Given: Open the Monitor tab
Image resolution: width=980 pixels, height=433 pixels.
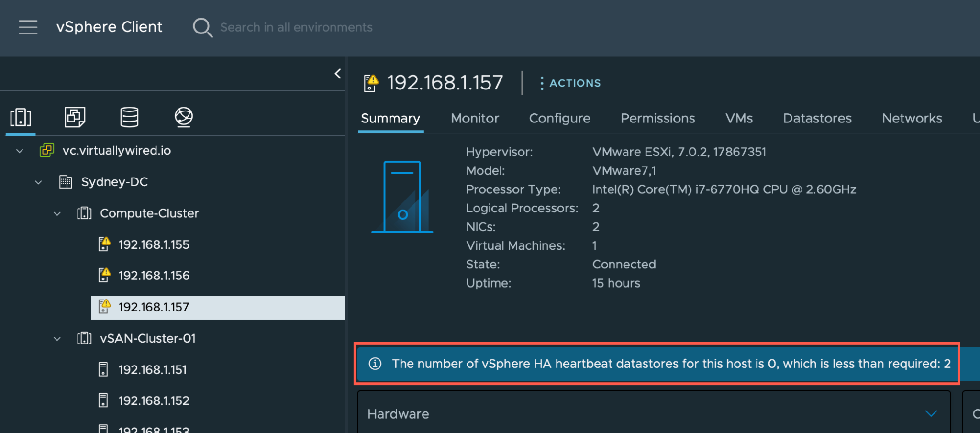Looking at the screenshot, I should [x=475, y=118].
